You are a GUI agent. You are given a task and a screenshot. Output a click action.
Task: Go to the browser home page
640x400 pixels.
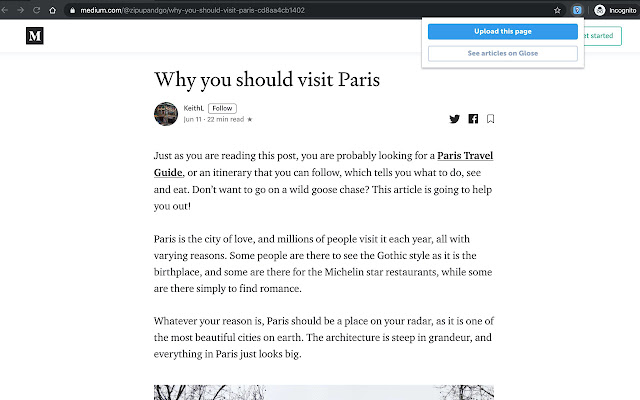coord(52,10)
